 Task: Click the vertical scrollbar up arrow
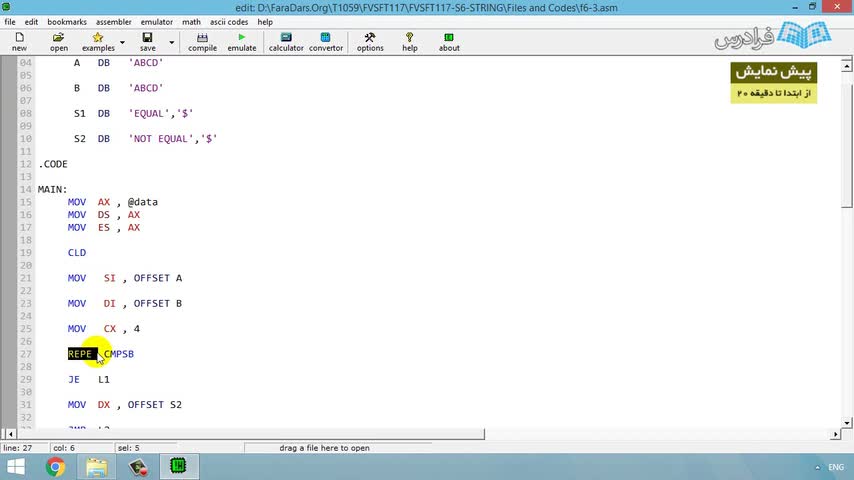coord(846,66)
